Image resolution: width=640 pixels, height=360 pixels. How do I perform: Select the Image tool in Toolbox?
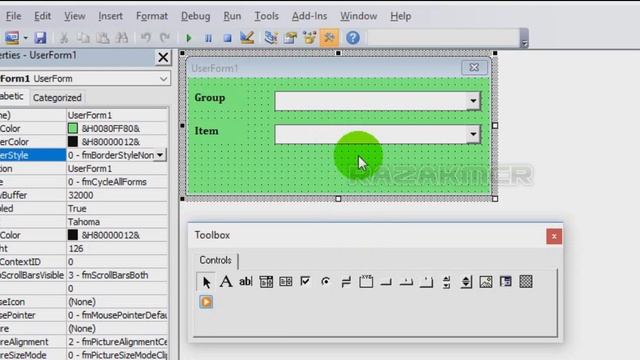[486, 282]
